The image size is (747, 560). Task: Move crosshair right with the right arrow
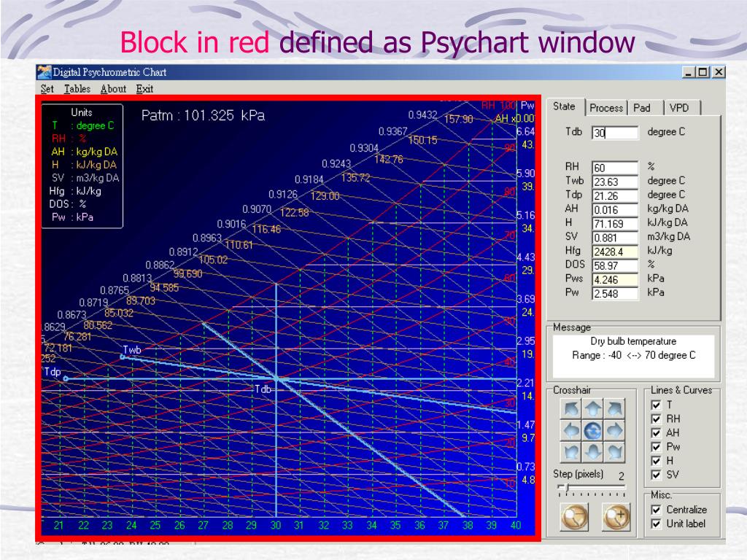pos(615,430)
